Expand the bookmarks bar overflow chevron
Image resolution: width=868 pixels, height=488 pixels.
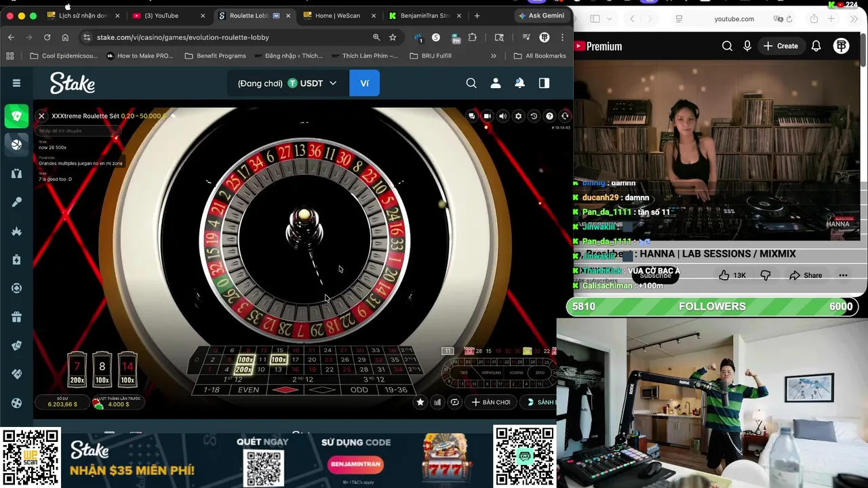[x=494, y=56]
